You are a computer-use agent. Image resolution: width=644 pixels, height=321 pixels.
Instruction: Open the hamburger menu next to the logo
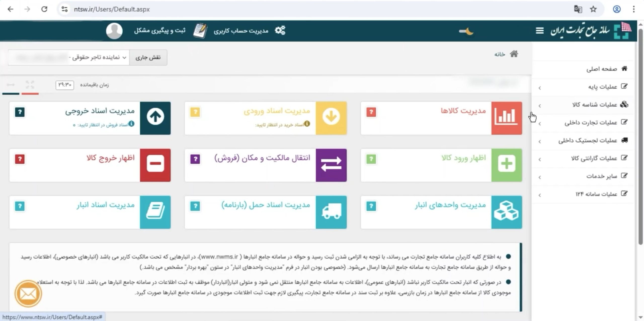pos(539,30)
